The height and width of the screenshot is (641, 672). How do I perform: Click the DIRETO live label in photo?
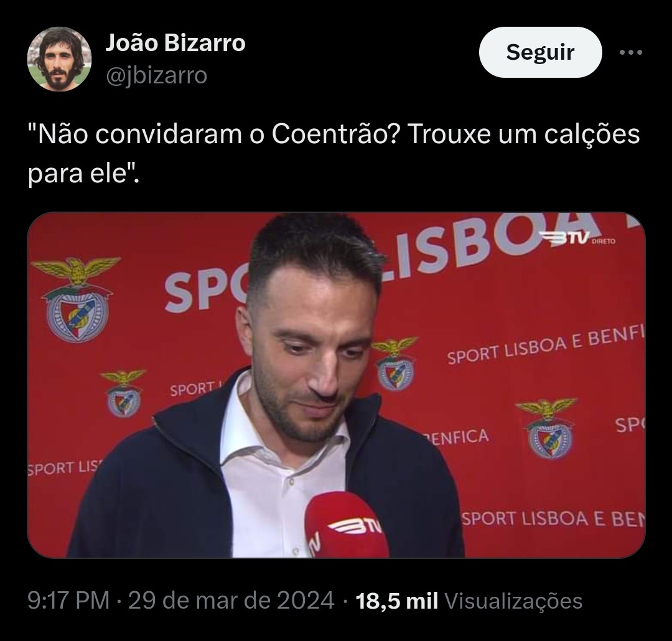[x=604, y=241]
